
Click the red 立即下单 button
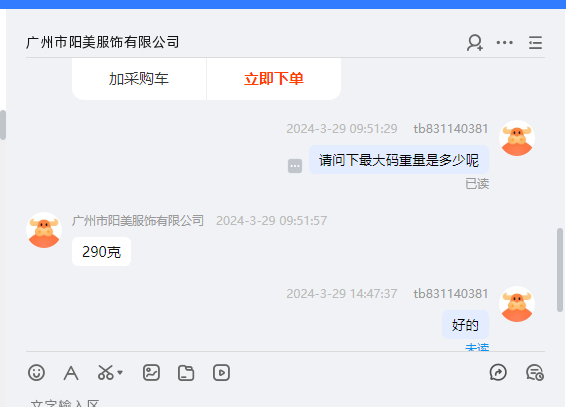pyautogui.click(x=274, y=79)
